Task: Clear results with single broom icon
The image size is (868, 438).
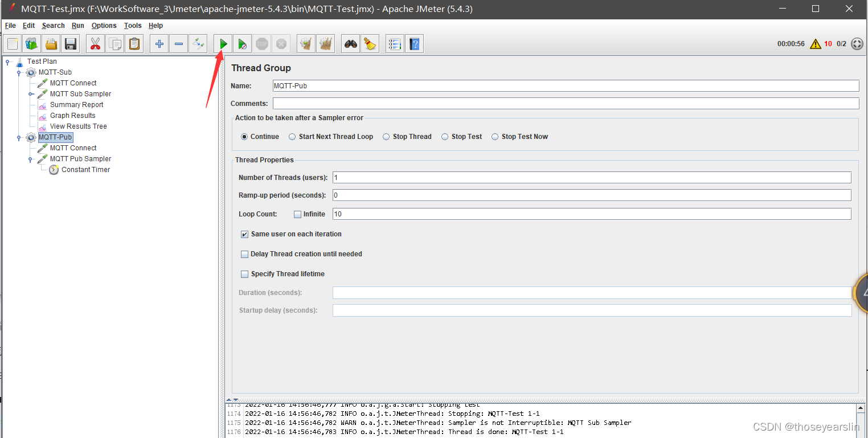Action: (x=306, y=44)
